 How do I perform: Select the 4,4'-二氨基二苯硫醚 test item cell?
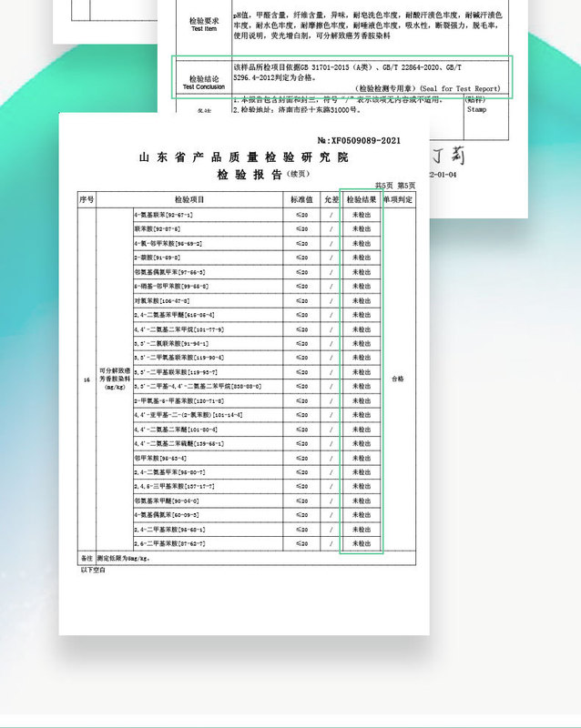coord(208,444)
